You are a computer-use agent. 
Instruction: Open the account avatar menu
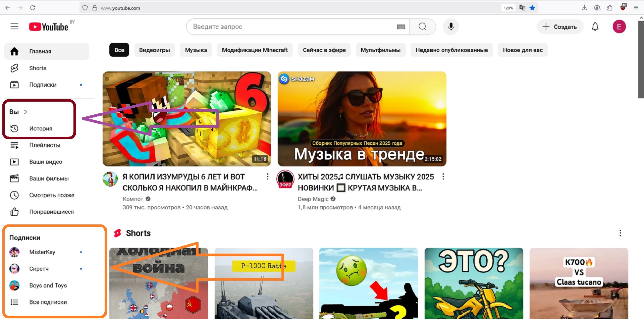(x=619, y=26)
